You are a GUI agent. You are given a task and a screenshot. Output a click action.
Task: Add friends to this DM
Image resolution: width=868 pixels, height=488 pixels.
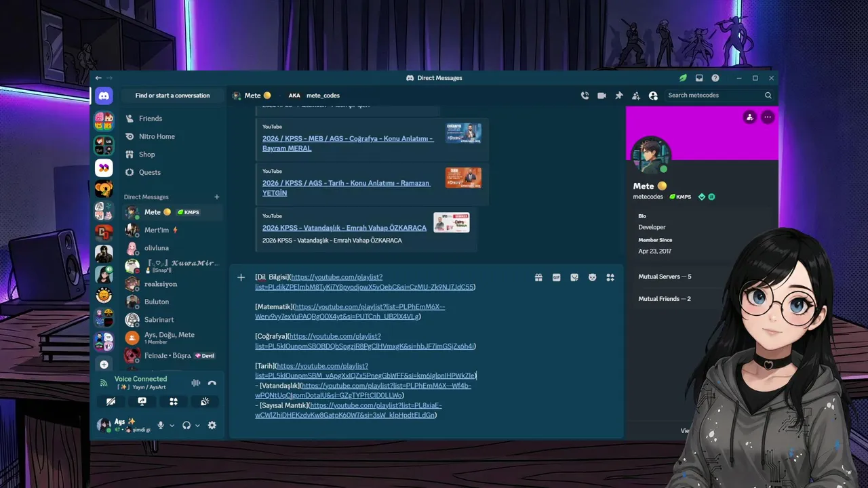[635, 96]
